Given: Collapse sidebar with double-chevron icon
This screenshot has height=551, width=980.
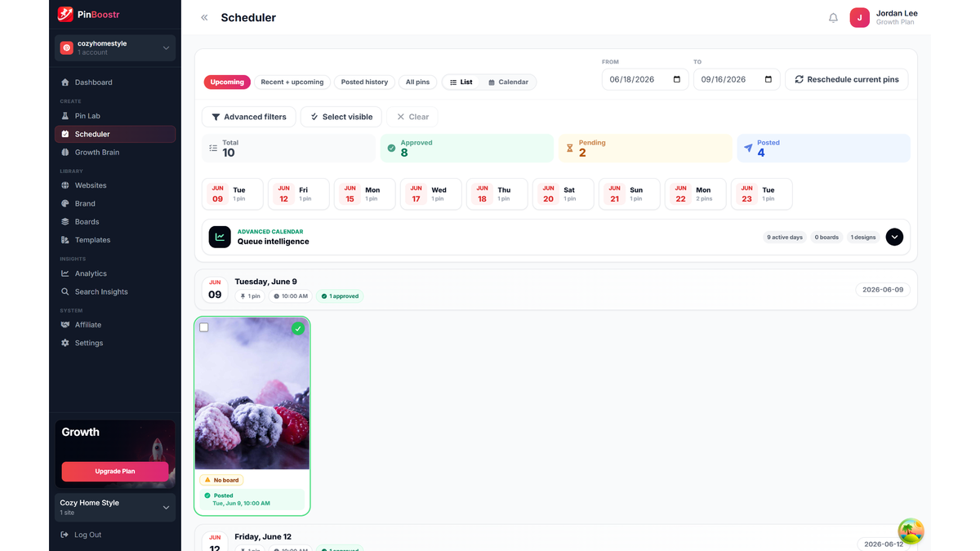Looking at the screenshot, I should point(204,17).
